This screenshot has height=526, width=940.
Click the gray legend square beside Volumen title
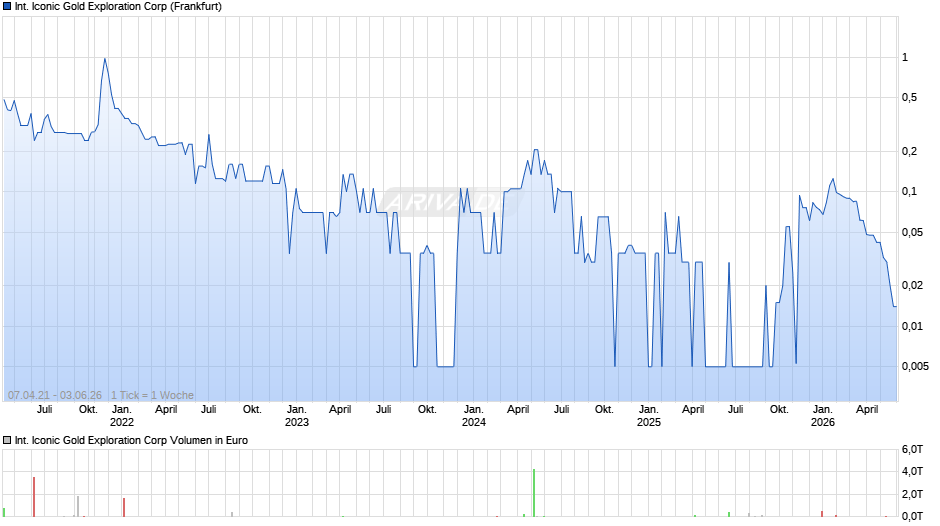pyautogui.click(x=7, y=440)
